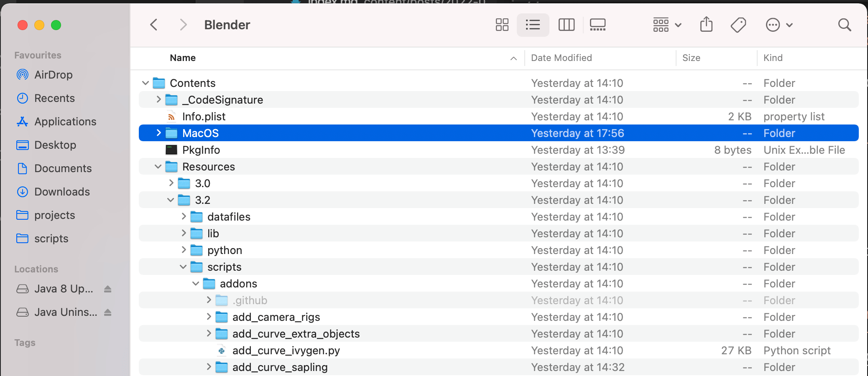Eject the Java Uninstall volume
This screenshot has width=868, height=376.
pos(108,312)
